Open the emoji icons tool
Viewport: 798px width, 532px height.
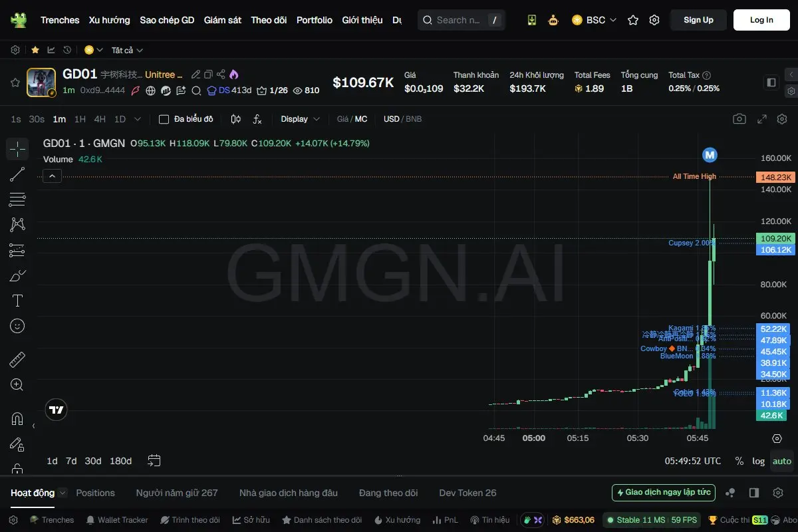tap(17, 326)
